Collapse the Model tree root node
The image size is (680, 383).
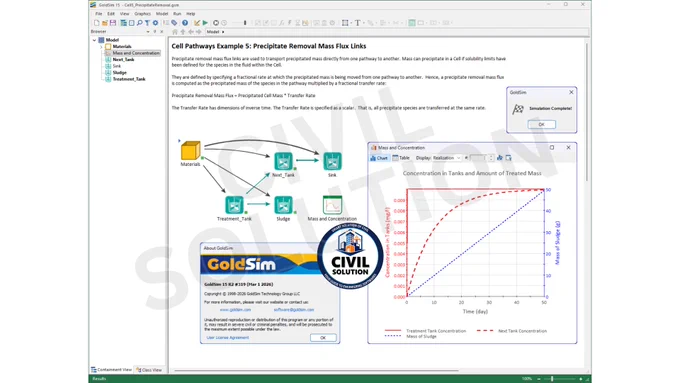[94, 40]
